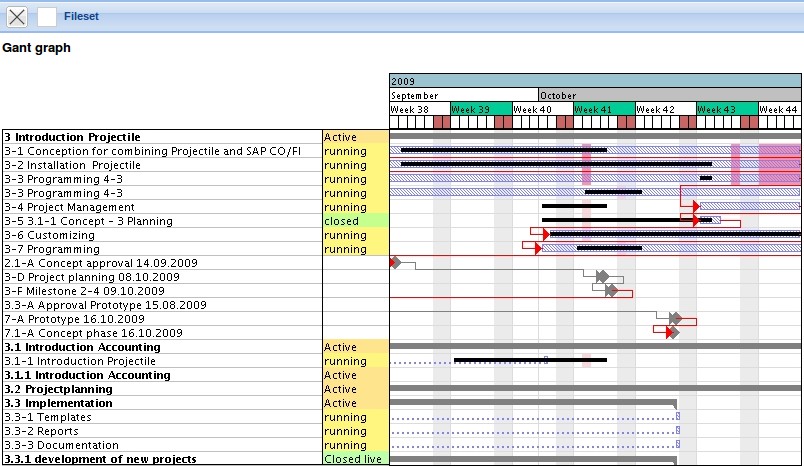Select the gray milestone diamond for 2.1-A Concept approval

coord(395,263)
